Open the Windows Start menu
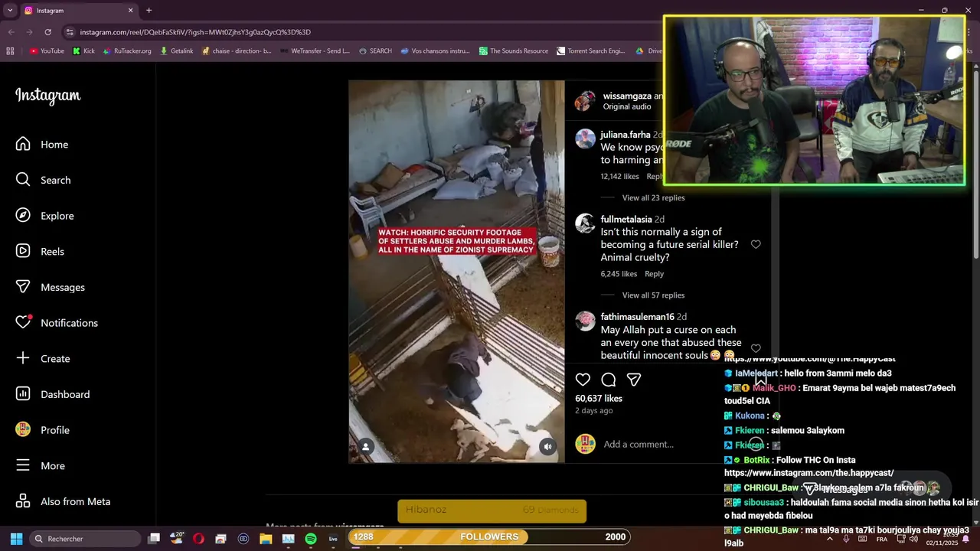The image size is (980, 551). tap(16, 539)
